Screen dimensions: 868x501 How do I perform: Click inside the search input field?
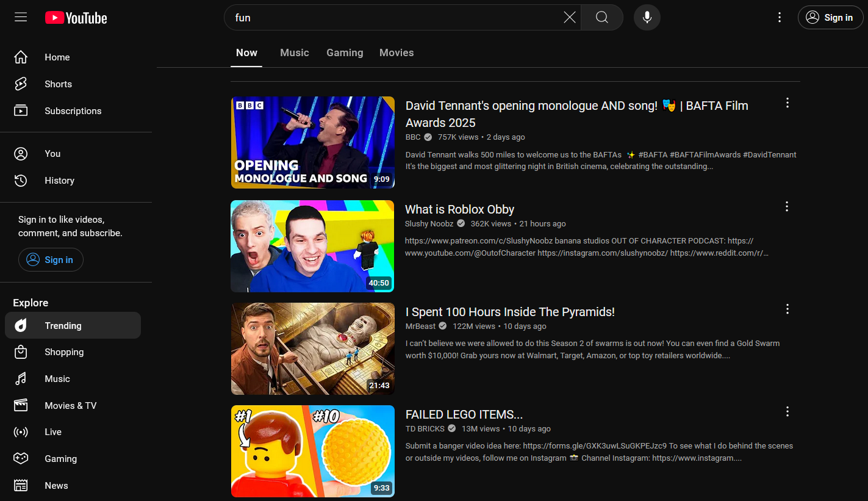click(396, 17)
